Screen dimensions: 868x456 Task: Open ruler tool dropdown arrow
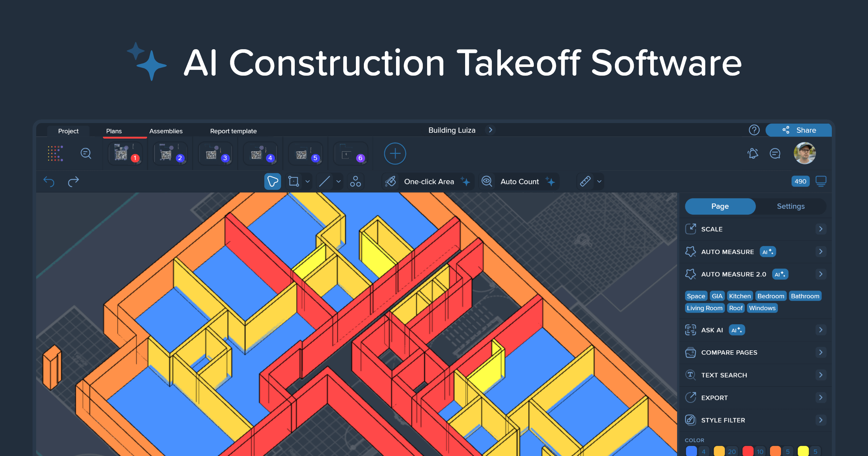tap(599, 181)
